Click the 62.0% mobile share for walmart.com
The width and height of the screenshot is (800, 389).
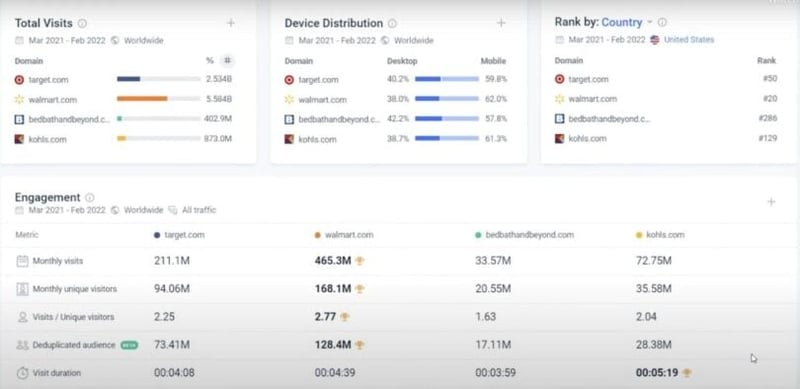point(496,99)
